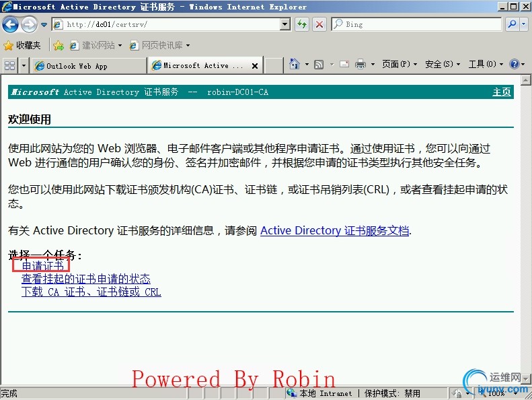Click the Home page icon

point(295,64)
